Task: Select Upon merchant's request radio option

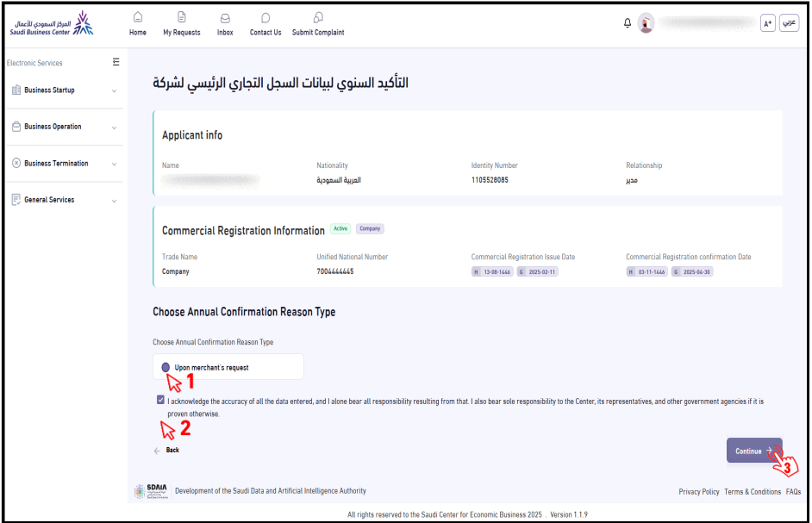Action: 166,367
